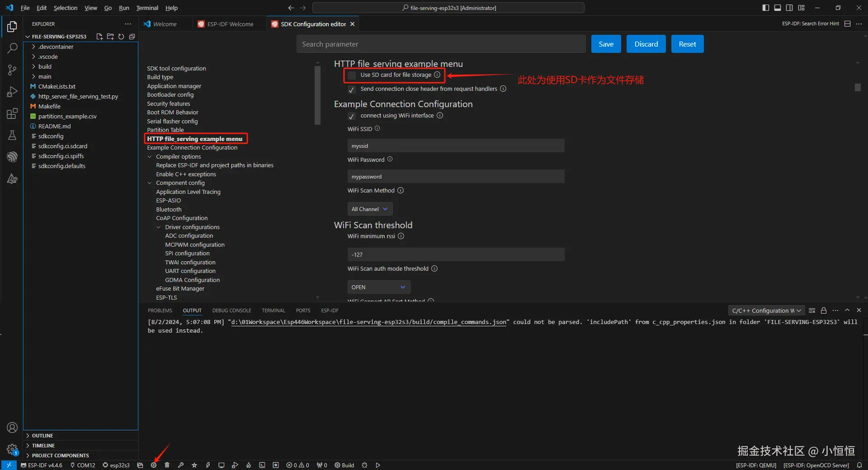Open the Selection menu
Screen dimensions: 868x470
tap(66, 8)
